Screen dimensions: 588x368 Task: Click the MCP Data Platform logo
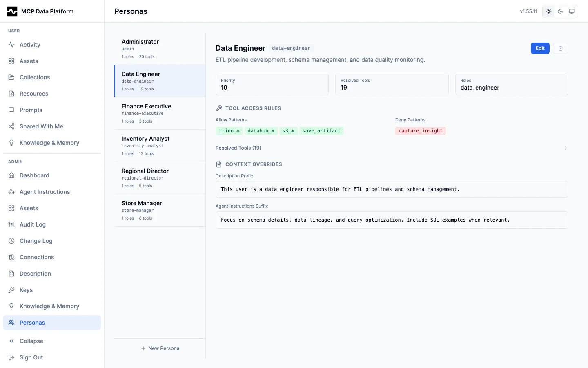click(12, 11)
